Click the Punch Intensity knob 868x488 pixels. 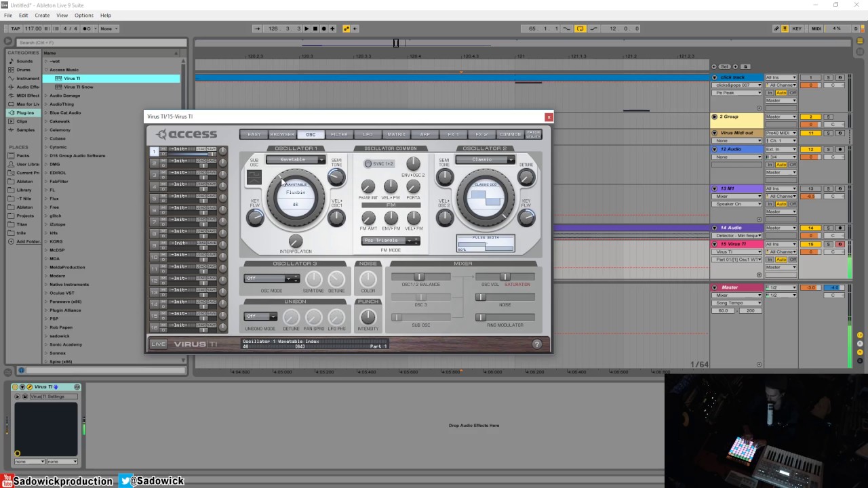[x=368, y=317]
